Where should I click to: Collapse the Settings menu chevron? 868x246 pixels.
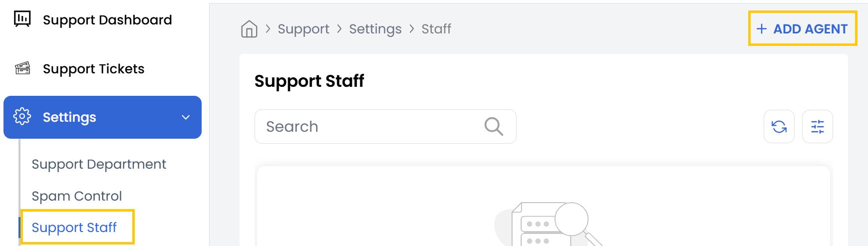coord(186,117)
